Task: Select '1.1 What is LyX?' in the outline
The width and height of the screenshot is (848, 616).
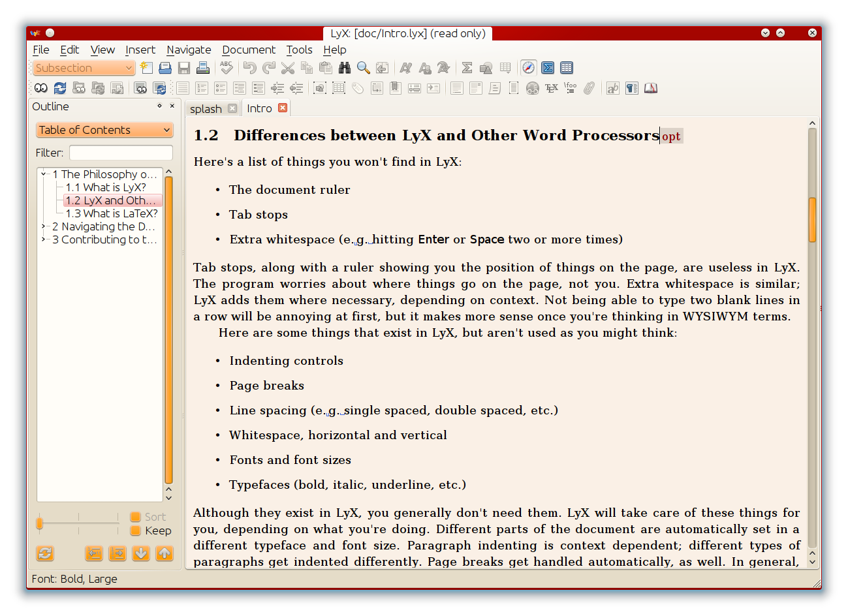Action: click(106, 187)
